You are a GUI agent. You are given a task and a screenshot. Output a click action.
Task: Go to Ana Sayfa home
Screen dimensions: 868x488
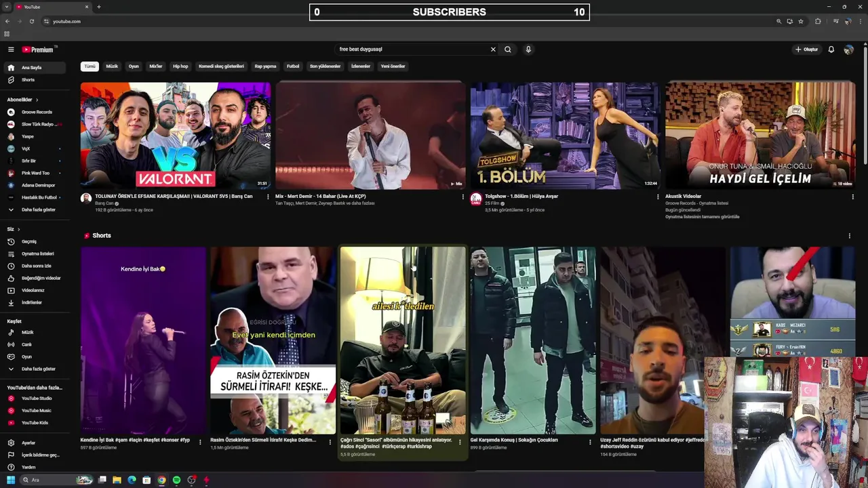pyautogui.click(x=34, y=68)
